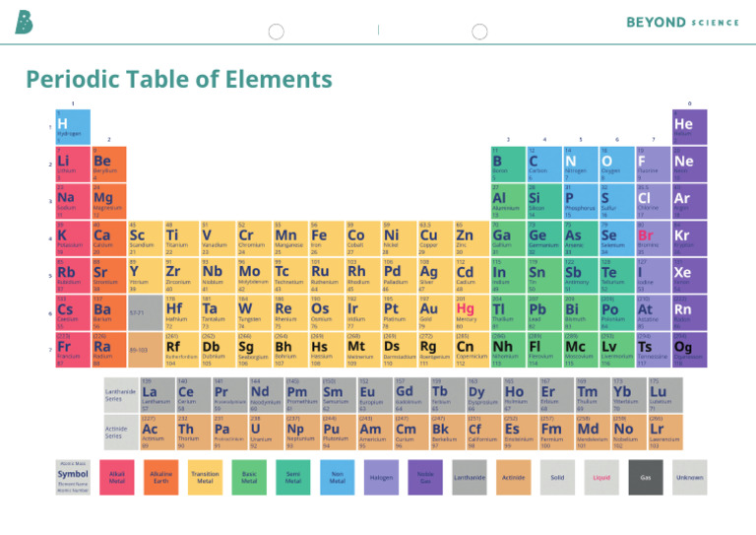Viewport: 756px width, 535px height.
Task: Click the Alkali Metal legend swatch
Action: tap(117, 477)
